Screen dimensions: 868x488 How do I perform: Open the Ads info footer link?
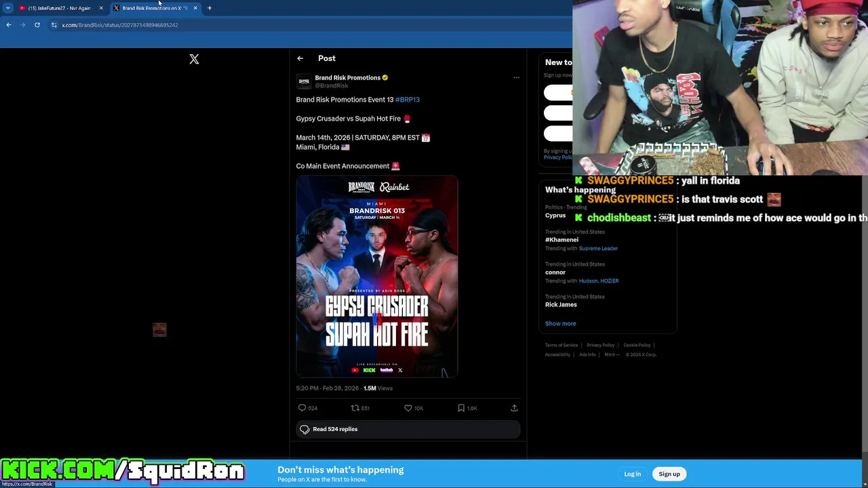[587, 354]
